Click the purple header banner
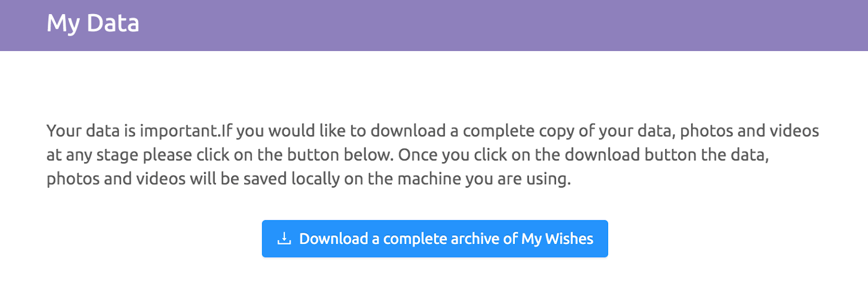Screen dimensions: 868x295 tap(434, 25)
